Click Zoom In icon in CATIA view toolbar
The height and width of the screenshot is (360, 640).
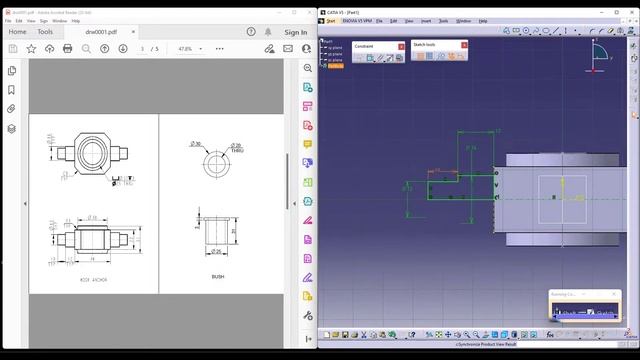pos(467,335)
